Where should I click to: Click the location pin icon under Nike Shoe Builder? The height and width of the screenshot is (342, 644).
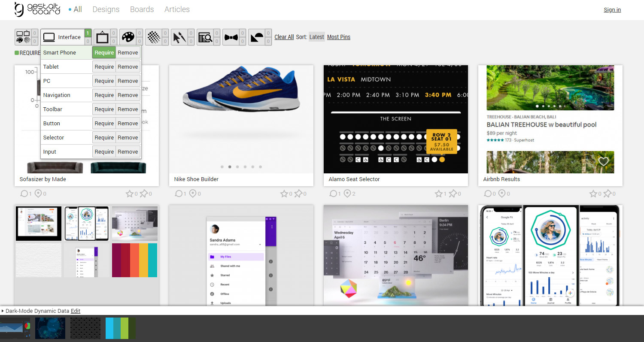[x=193, y=194]
